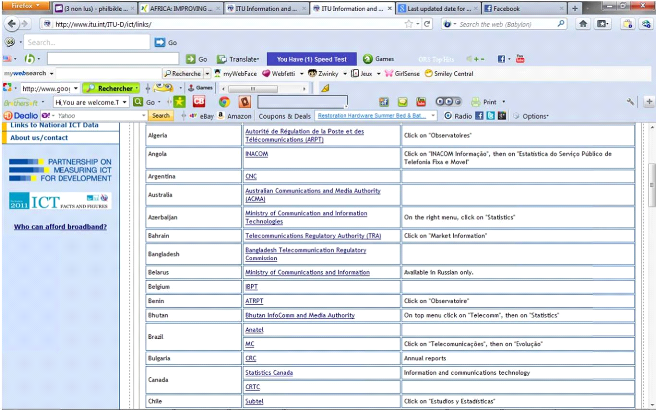Open the Dealio Options dropdown
The width and height of the screenshot is (656, 410).
[532, 116]
